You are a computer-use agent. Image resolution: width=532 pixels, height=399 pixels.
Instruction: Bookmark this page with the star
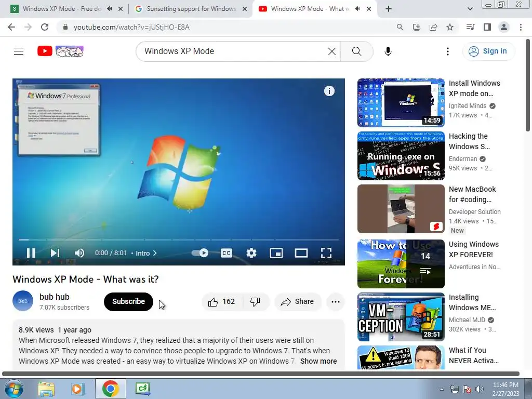pos(450,27)
